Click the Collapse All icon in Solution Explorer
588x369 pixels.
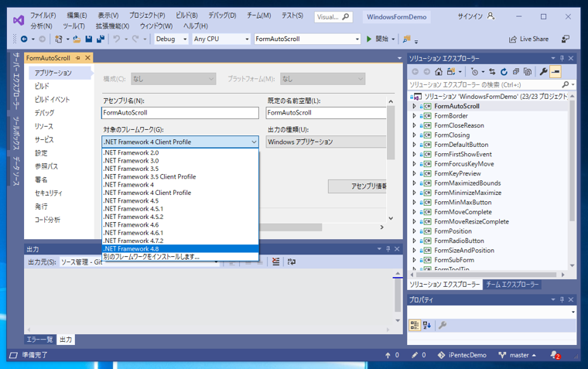[516, 72]
